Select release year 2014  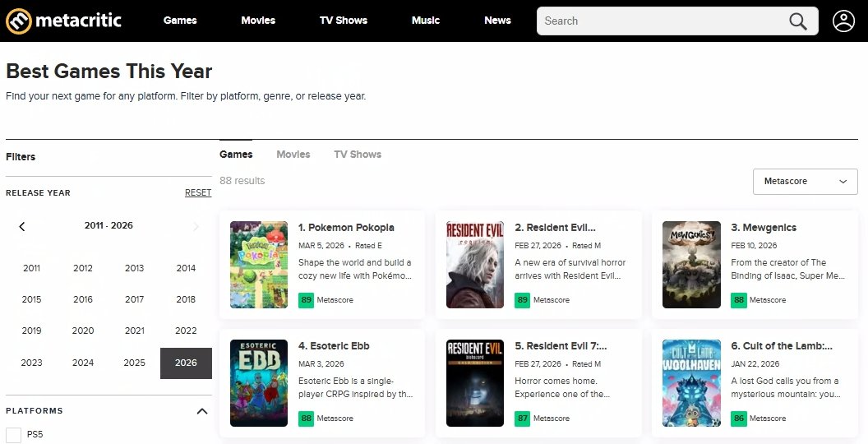click(x=186, y=268)
